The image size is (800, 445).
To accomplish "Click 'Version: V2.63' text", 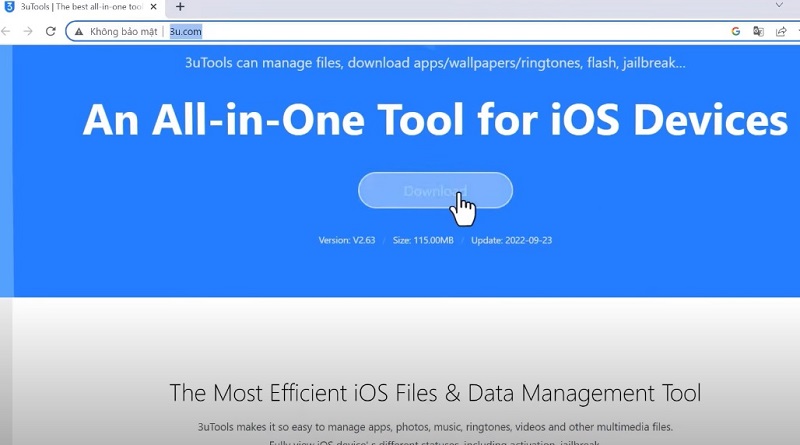I will [347, 240].
